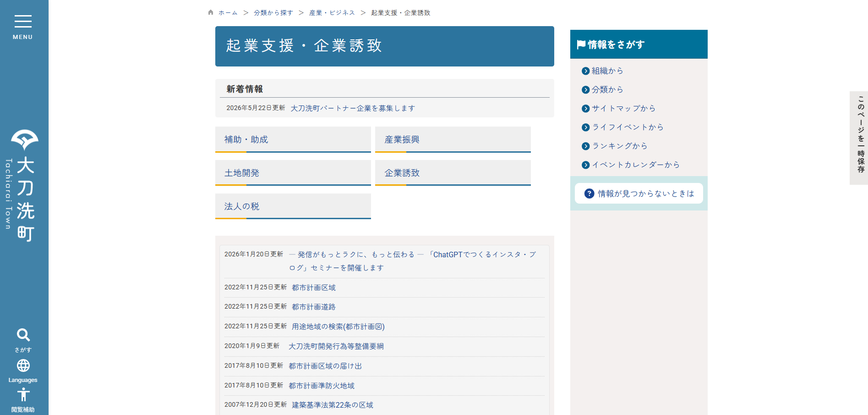Screen dimensions: 868x415
Task: Click the 2020年1月9日更新 date text
Action: 252,346
